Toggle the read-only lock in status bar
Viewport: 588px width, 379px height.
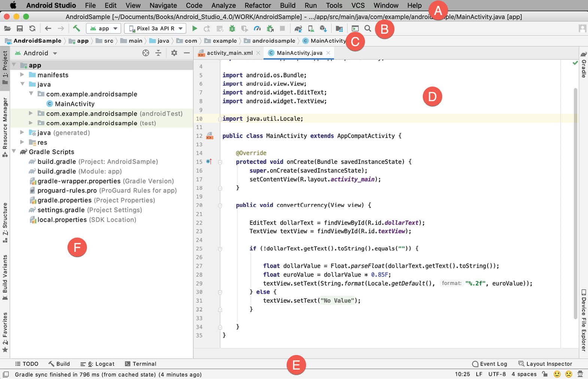(545, 374)
